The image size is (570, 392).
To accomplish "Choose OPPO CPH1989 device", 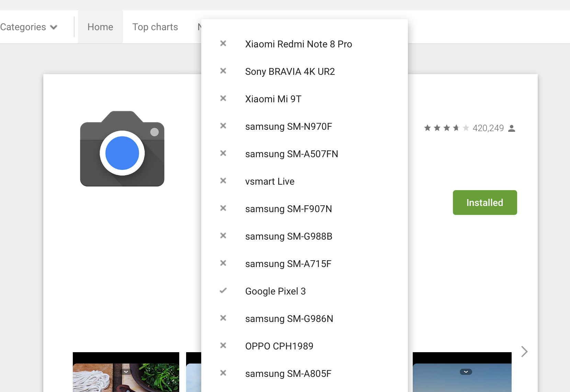I will pyautogui.click(x=305, y=346).
